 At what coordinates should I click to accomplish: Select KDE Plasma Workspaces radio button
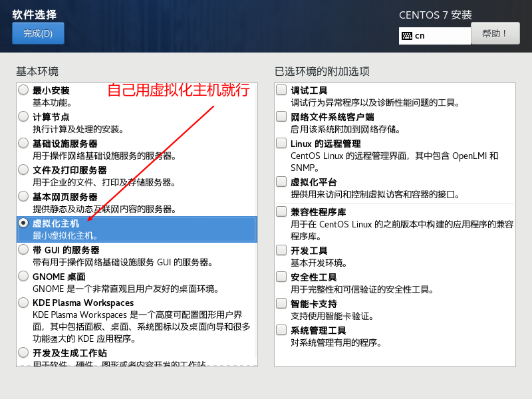[23, 303]
